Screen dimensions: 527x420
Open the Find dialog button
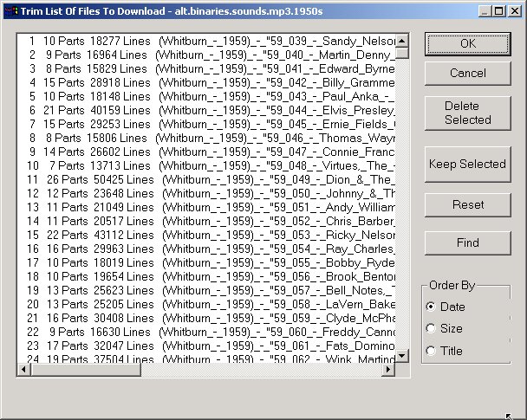click(467, 242)
